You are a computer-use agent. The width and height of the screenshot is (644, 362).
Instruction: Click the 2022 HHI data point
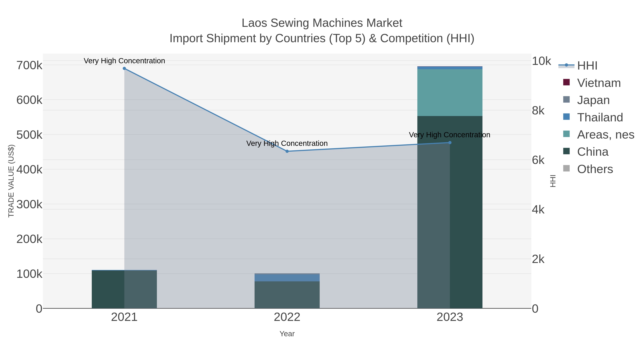point(287,151)
